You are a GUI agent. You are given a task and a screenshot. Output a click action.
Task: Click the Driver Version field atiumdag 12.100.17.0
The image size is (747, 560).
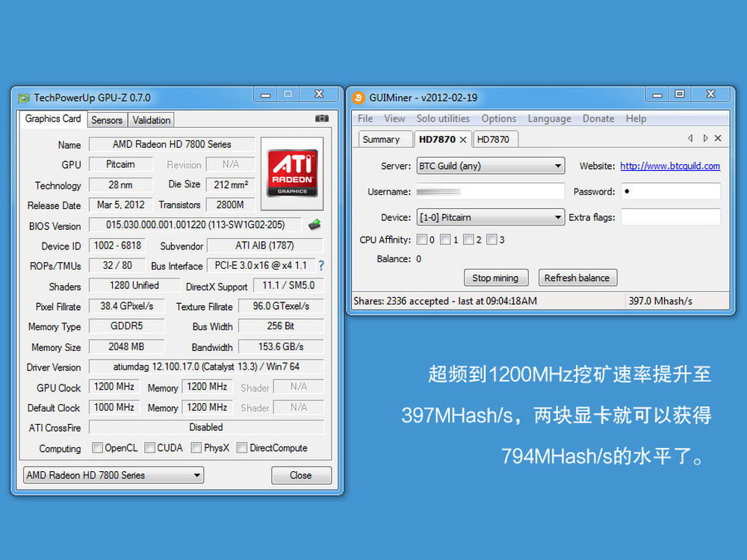pos(206,367)
